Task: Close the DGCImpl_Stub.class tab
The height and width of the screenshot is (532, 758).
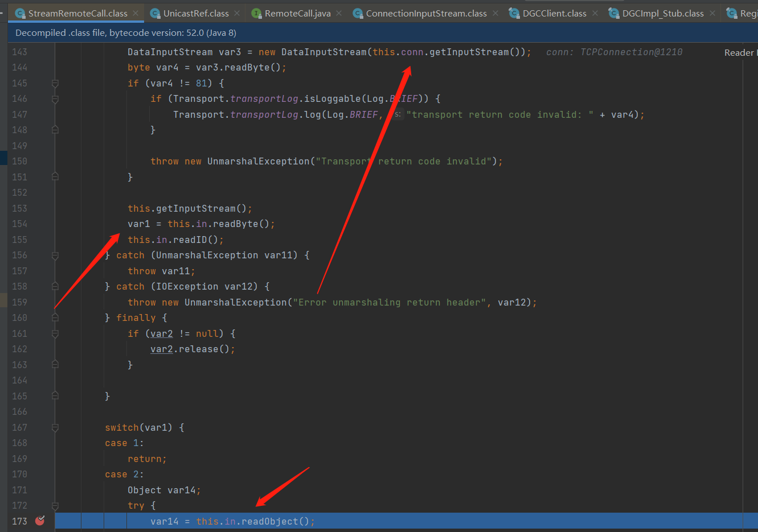Action: 712,13
